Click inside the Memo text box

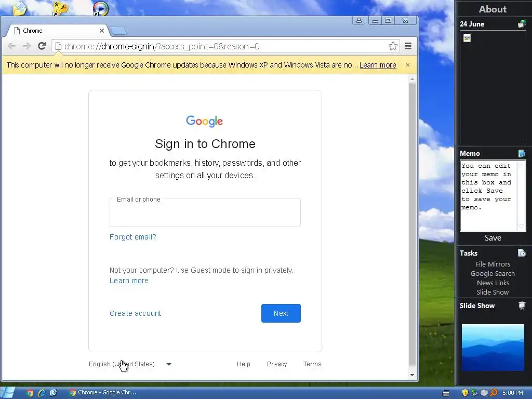point(488,196)
